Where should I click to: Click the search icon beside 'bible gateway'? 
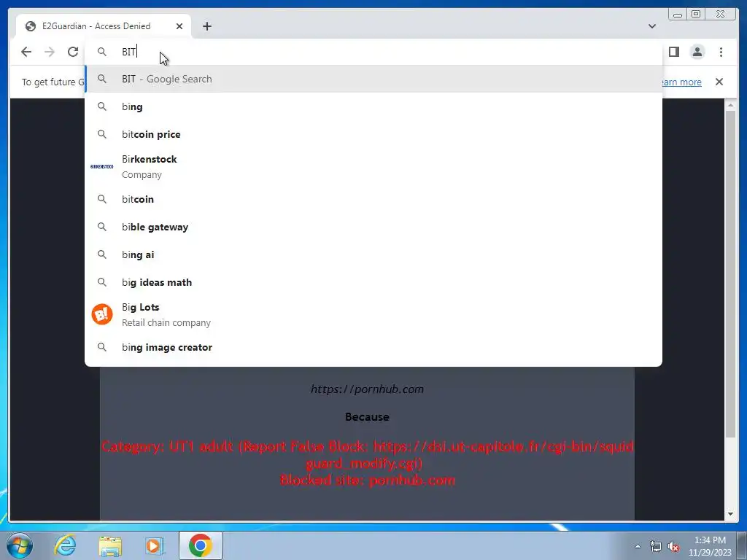(x=102, y=227)
